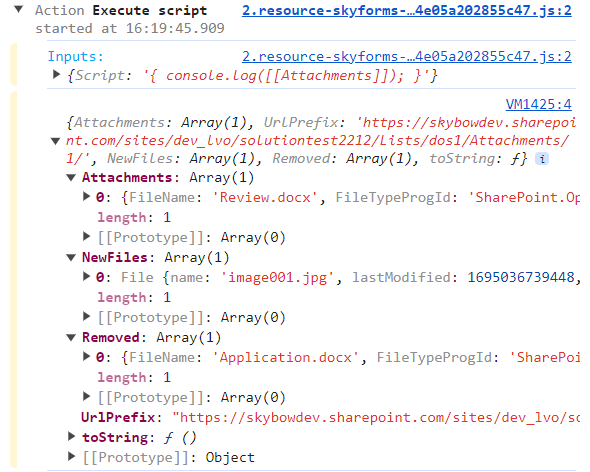Expand the Review.docx attachment entry
This screenshot has height=472, width=590.
click(87, 196)
